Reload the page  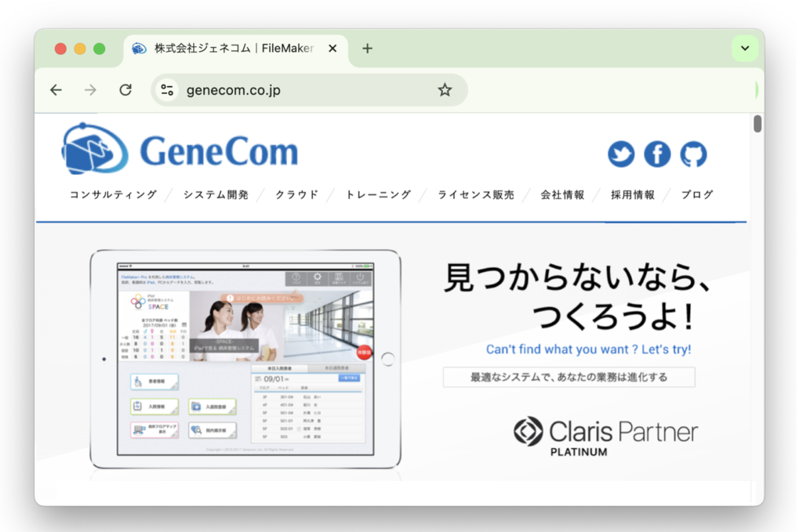coord(125,90)
